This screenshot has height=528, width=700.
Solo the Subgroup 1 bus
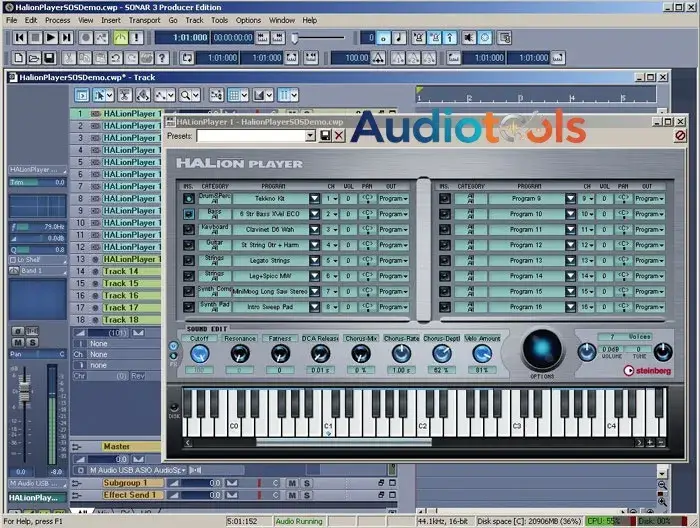(307, 483)
